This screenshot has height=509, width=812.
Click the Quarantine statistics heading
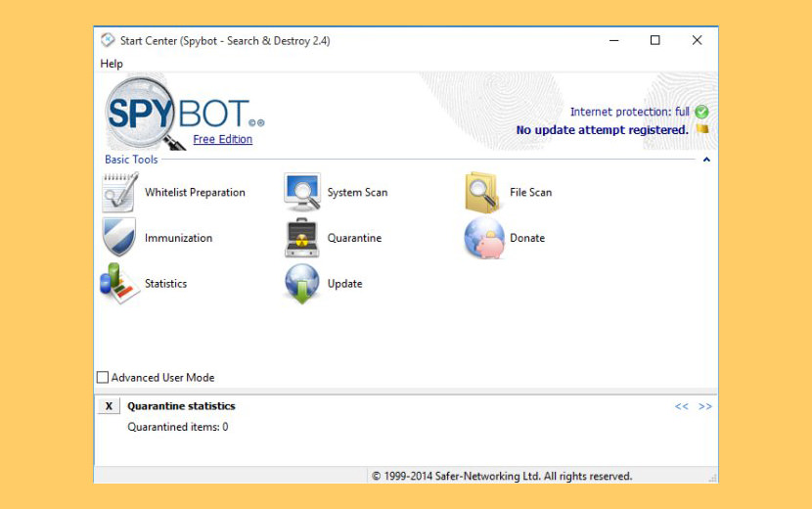click(x=181, y=406)
